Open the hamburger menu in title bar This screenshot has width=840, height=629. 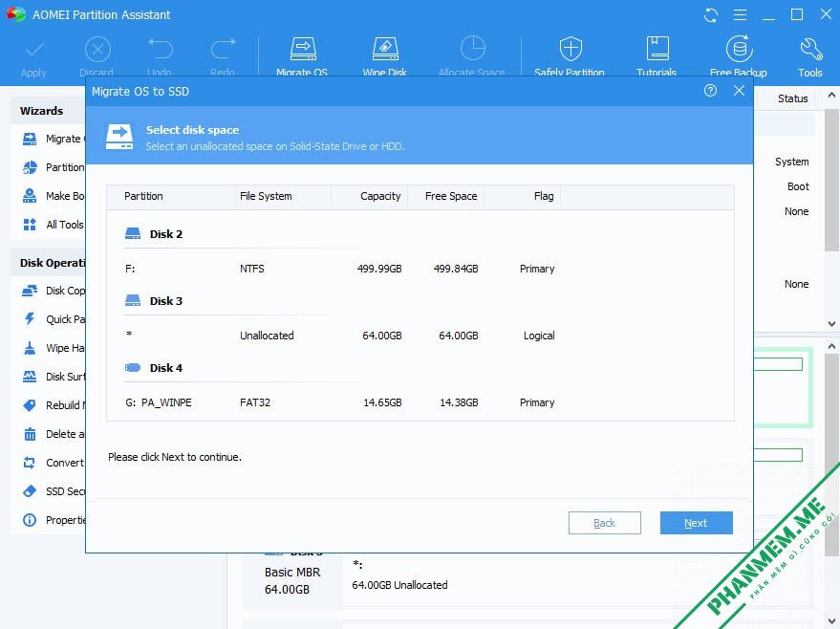[740, 15]
